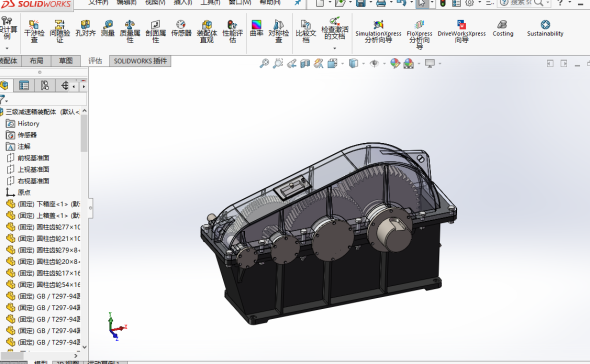Select the 评估 evaluate ribbon tab
This screenshot has height=364, width=590.
click(95, 61)
